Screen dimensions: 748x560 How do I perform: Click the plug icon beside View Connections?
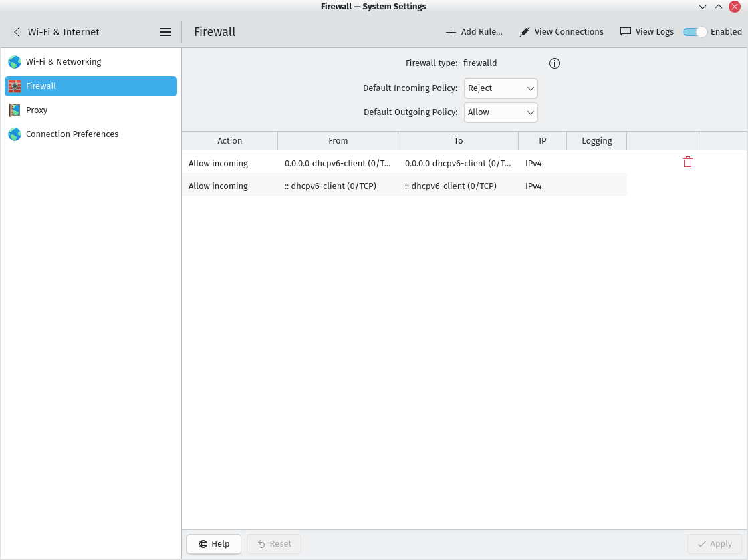pos(524,32)
